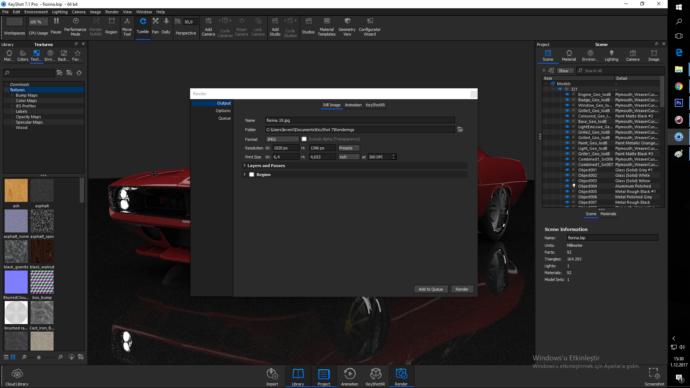Switch to KeyShotXR tab in Render dialog
690x388 pixels.
tap(375, 105)
